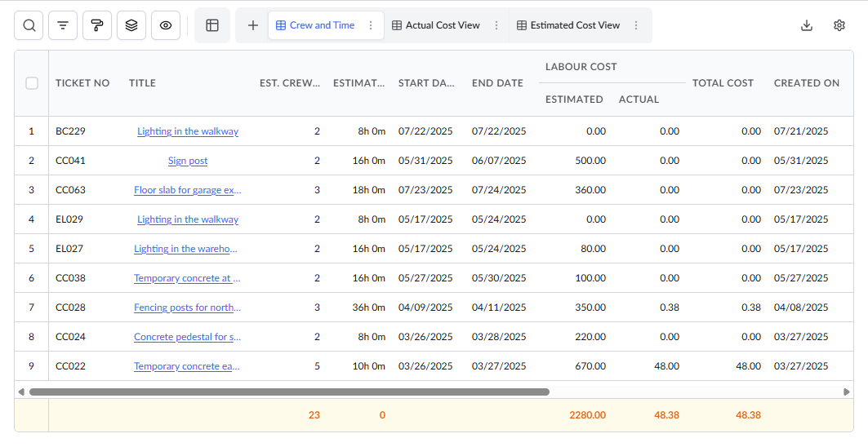Viewport: 868px width, 447px height.
Task: Sort by END DATE column header
Action: click(x=497, y=83)
